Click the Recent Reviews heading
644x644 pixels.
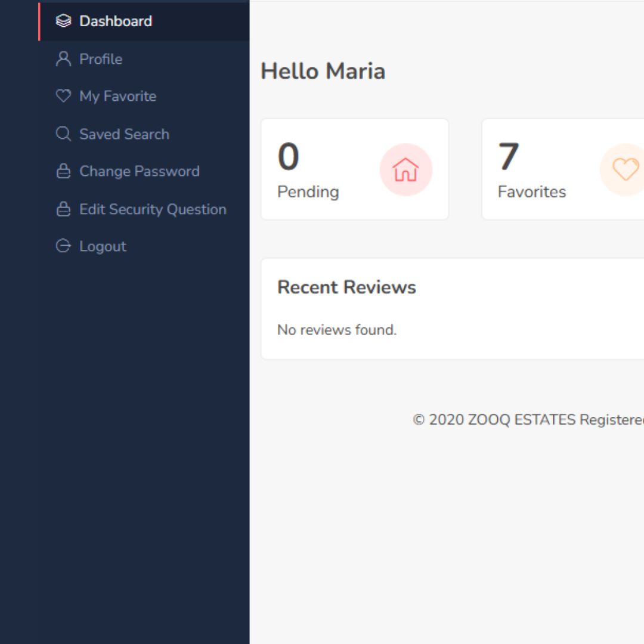pyautogui.click(x=346, y=287)
